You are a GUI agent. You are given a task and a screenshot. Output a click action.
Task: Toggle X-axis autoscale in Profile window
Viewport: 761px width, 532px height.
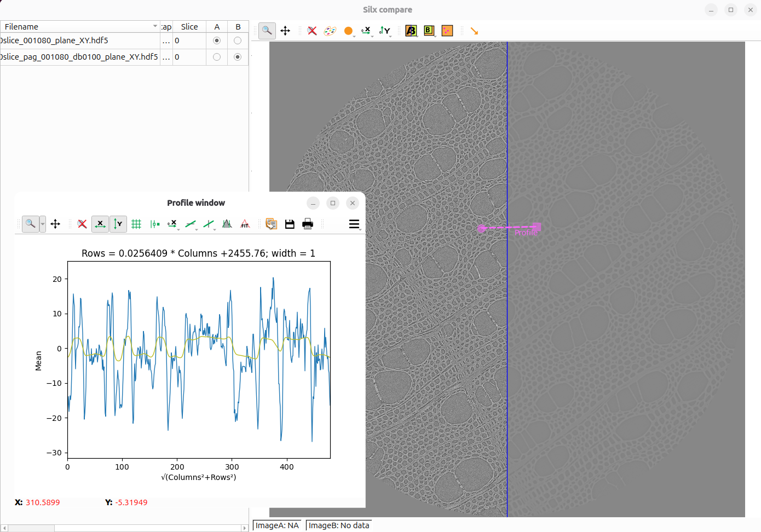click(100, 223)
